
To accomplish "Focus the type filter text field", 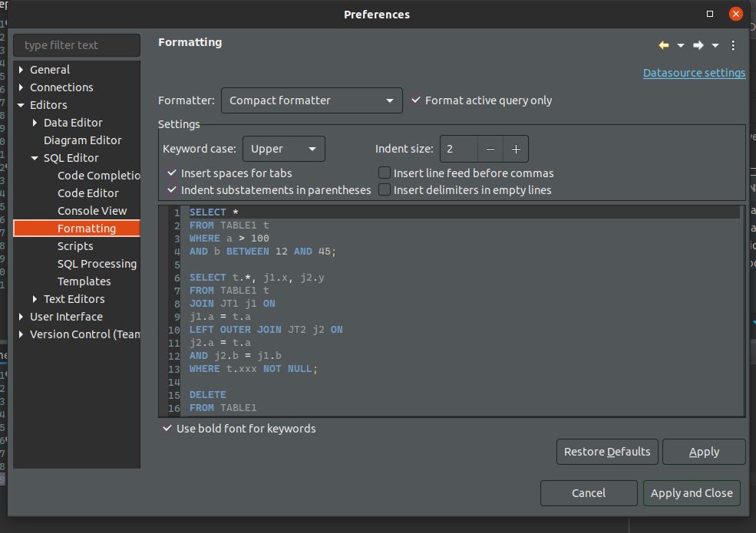I will coord(77,45).
